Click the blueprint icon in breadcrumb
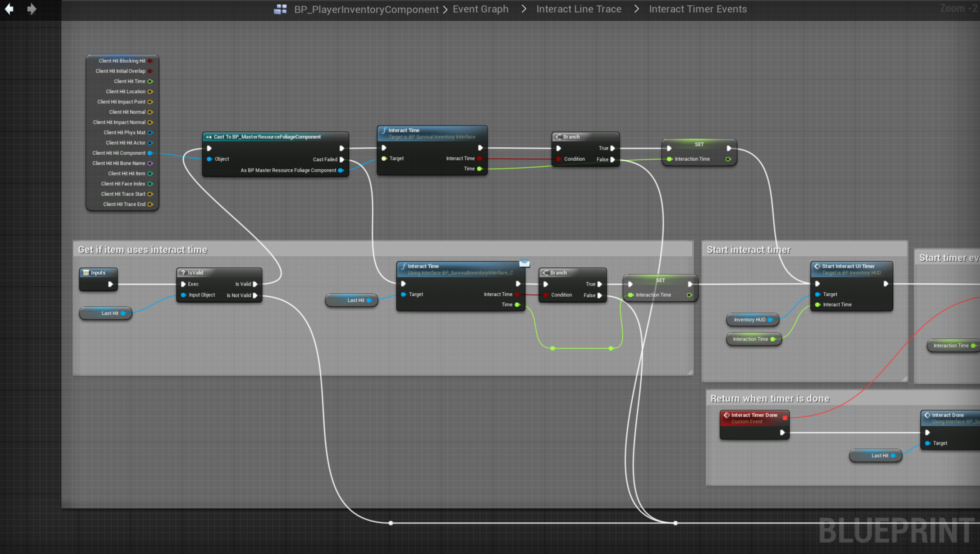 (x=280, y=9)
